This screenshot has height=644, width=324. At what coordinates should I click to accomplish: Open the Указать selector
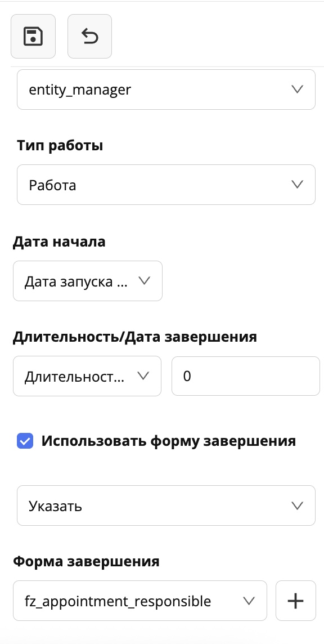pyautogui.click(x=166, y=505)
